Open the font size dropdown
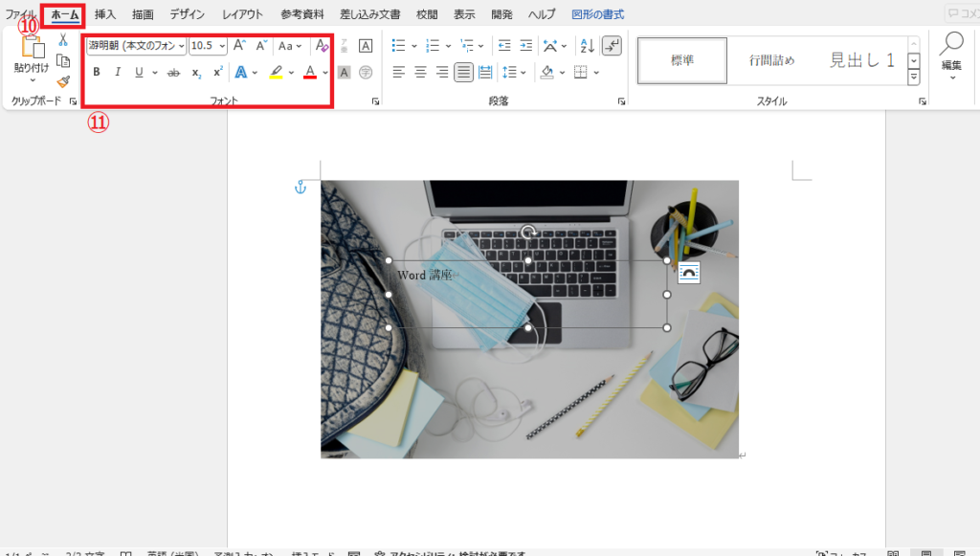The image size is (980, 556). pyautogui.click(x=222, y=46)
